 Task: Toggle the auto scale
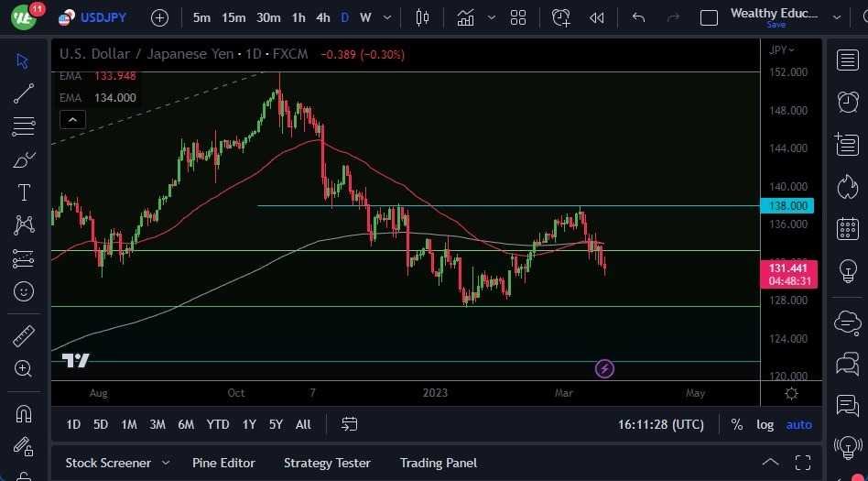pyautogui.click(x=798, y=424)
